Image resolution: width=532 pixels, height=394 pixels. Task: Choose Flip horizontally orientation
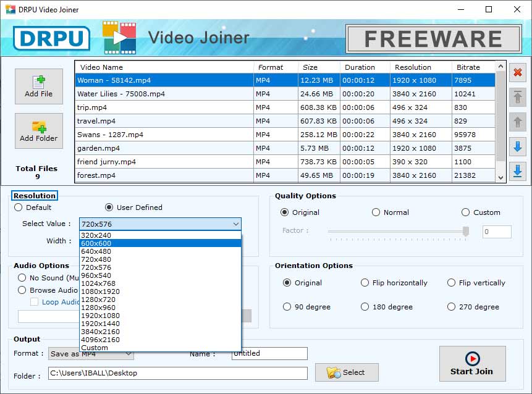(365, 283)
